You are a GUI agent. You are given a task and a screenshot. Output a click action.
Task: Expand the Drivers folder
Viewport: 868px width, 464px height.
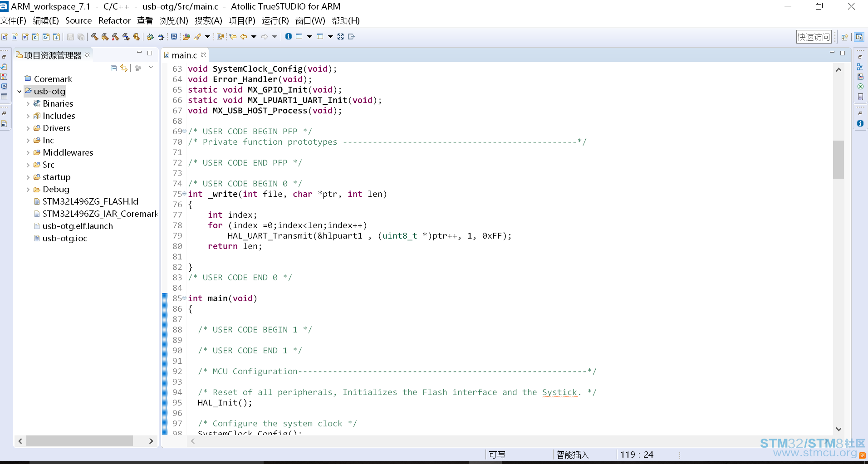click(28, 128)
